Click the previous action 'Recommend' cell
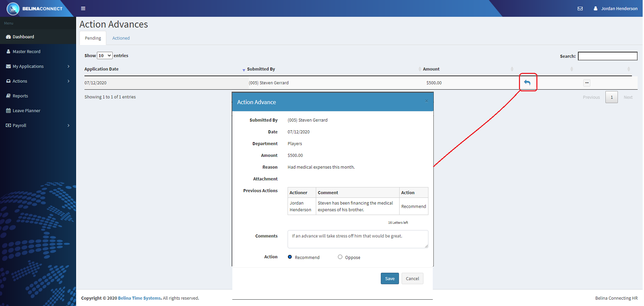Screen dimensions: 644x306 (x=414, y=206)
